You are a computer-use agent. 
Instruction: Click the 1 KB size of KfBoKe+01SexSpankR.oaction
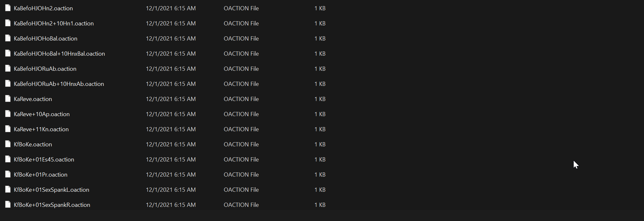(320, 205)
